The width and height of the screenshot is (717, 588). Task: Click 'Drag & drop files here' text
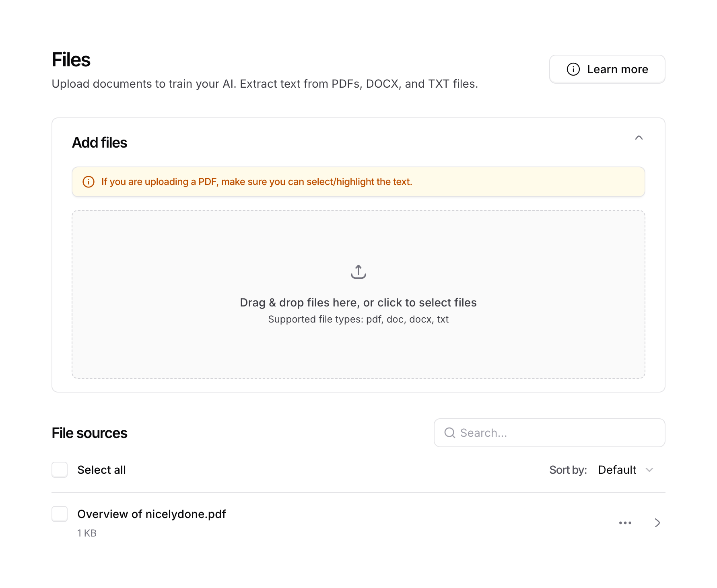coord(358,302)
